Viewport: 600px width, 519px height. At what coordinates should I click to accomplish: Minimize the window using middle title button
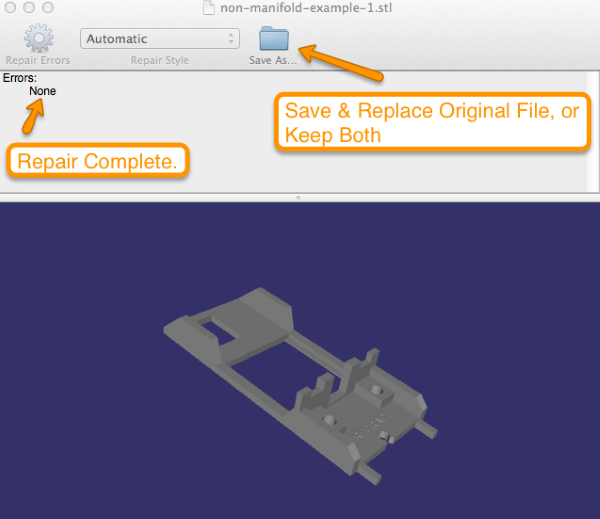click(x=31, y=7)
